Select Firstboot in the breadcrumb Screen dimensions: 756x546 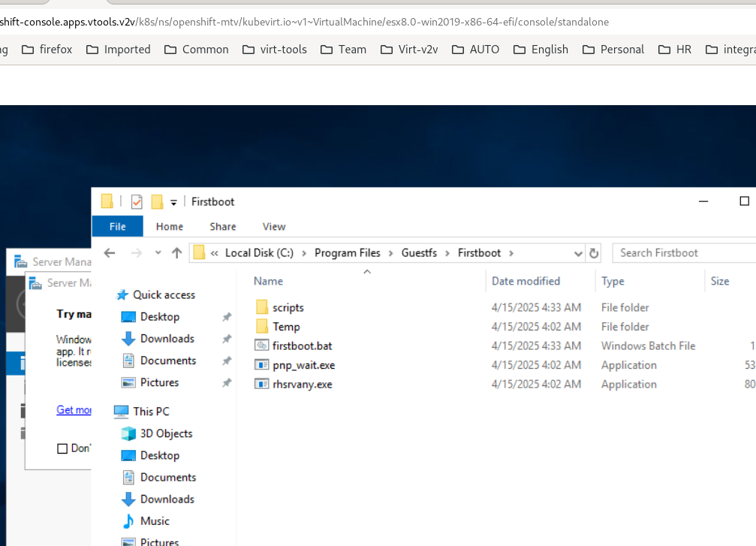(x=479, y=253)
